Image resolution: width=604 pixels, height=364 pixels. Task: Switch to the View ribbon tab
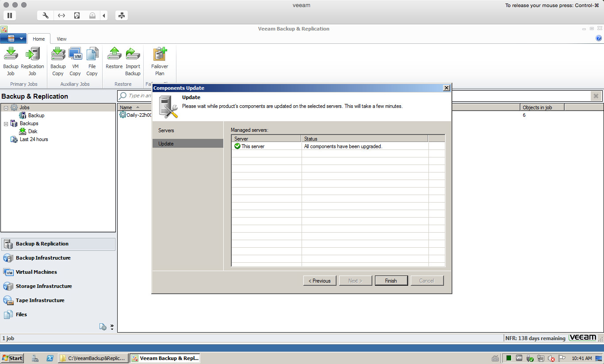click(61, 39)
